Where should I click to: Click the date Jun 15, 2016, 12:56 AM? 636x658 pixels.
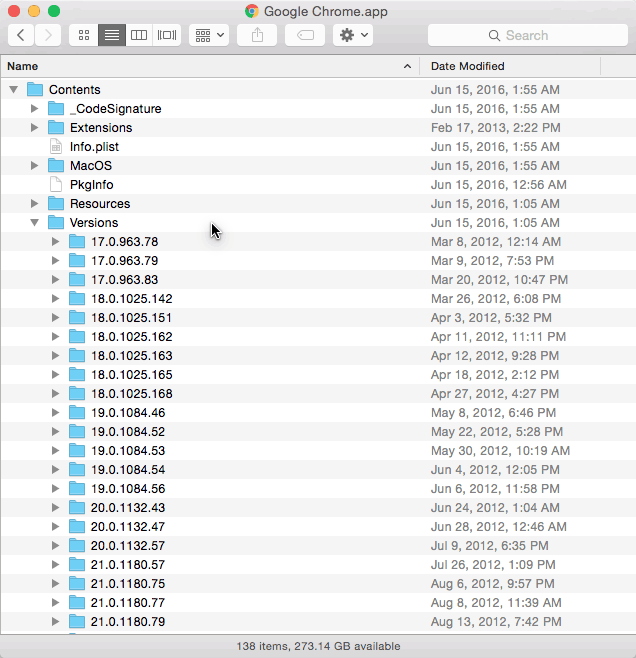tap(499, 185)
